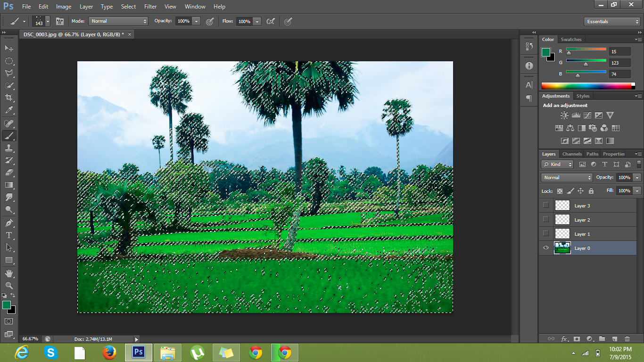Select the Path Selection tool
644x362 pixels.
pyautogui.click(x=9, y=247)
